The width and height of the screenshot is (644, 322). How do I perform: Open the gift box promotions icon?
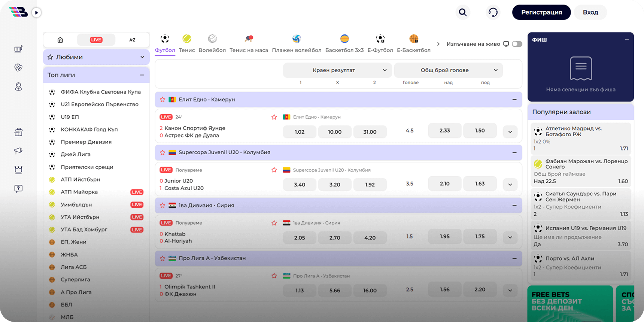[18, 132]
